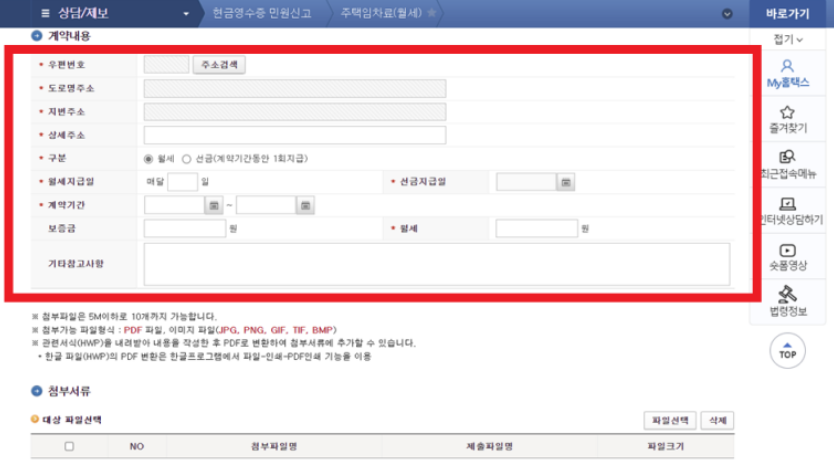Open 인터넷상담하기 laptop icon
The image size is (834, 473).
[x=787, y=204]
